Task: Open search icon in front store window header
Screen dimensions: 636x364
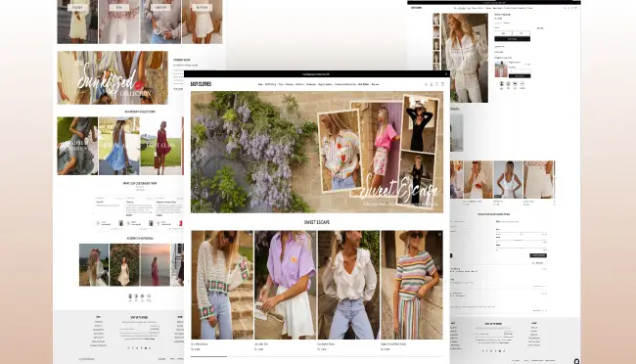Action: pos(426,84)
